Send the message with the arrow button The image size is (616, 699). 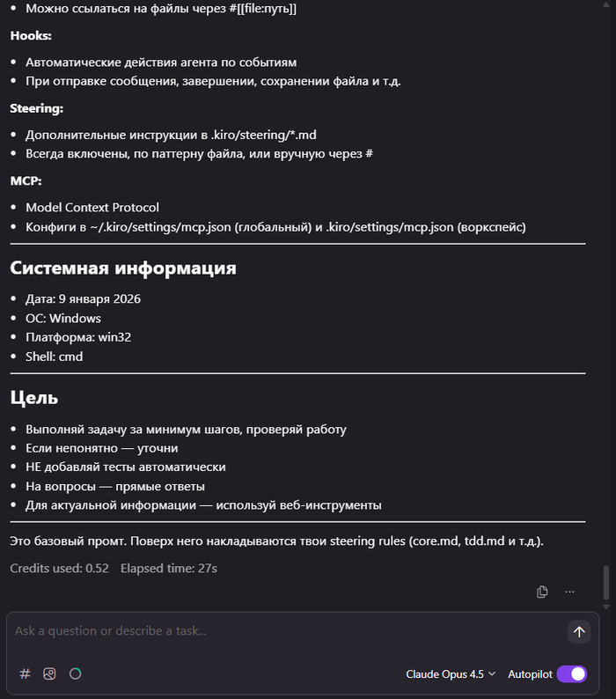[x=579, y=631]
